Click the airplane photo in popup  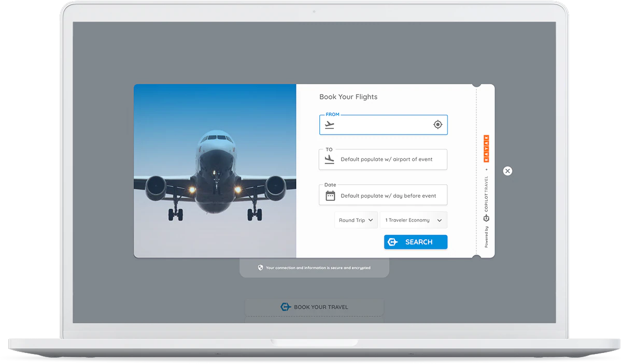coord(215,171)
